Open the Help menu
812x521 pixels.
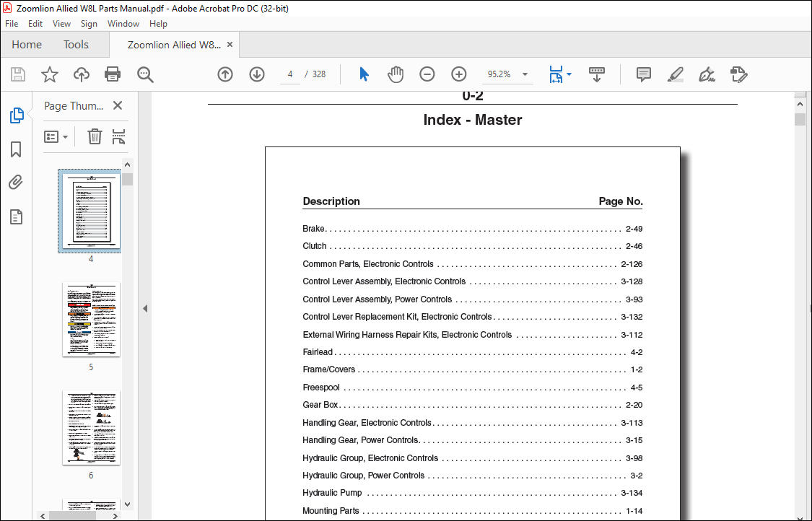tap(159, 24)
